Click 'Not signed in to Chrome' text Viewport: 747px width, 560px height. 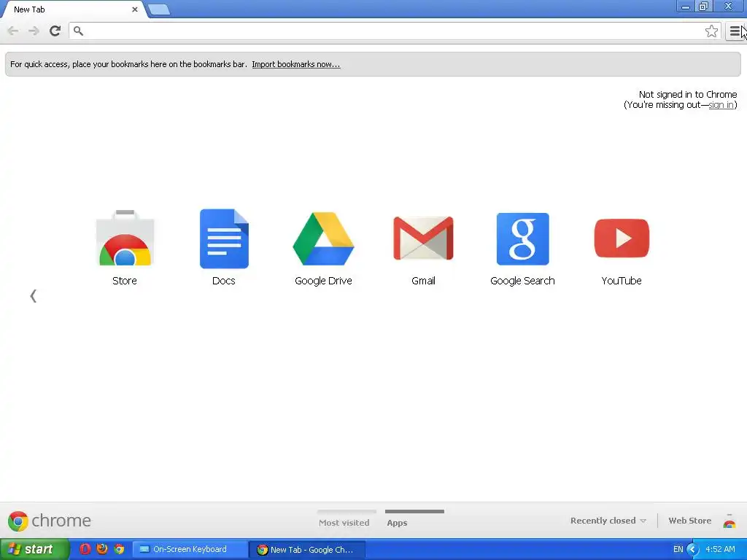[x=687, y=94]
